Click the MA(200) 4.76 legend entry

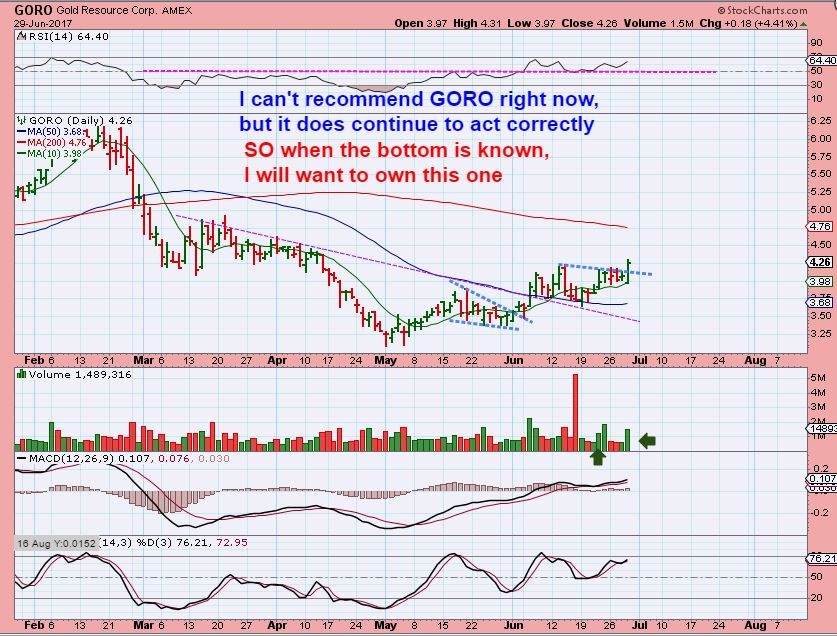click(52, 143)
